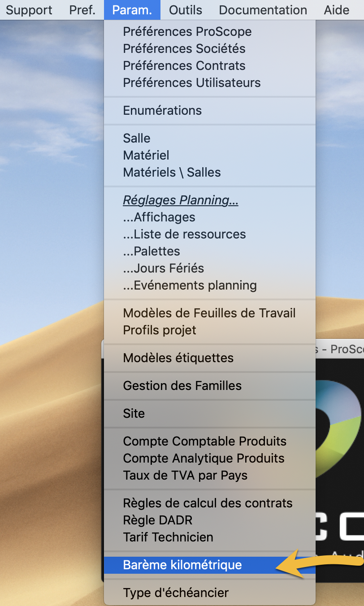Choose the Matériel menu item
Viewport: 364px width, 606px height.
146,156
